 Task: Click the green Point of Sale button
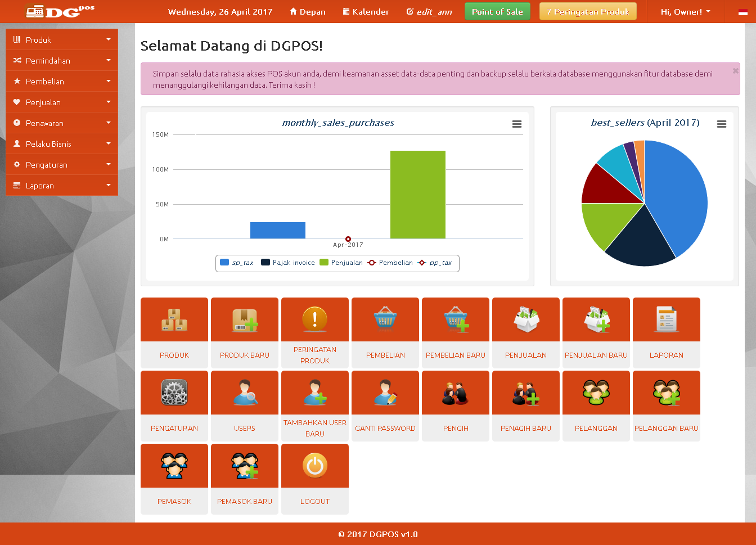pos(497,12)
